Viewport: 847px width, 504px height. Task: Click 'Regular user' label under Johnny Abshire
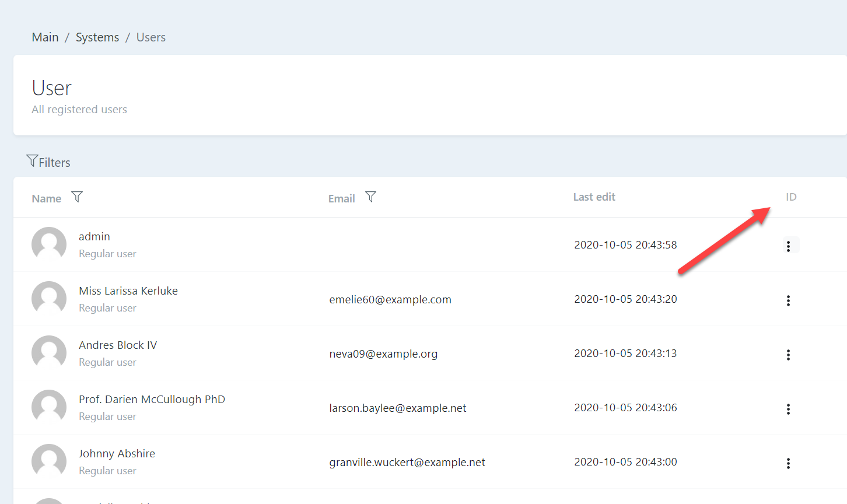[107, 471]
